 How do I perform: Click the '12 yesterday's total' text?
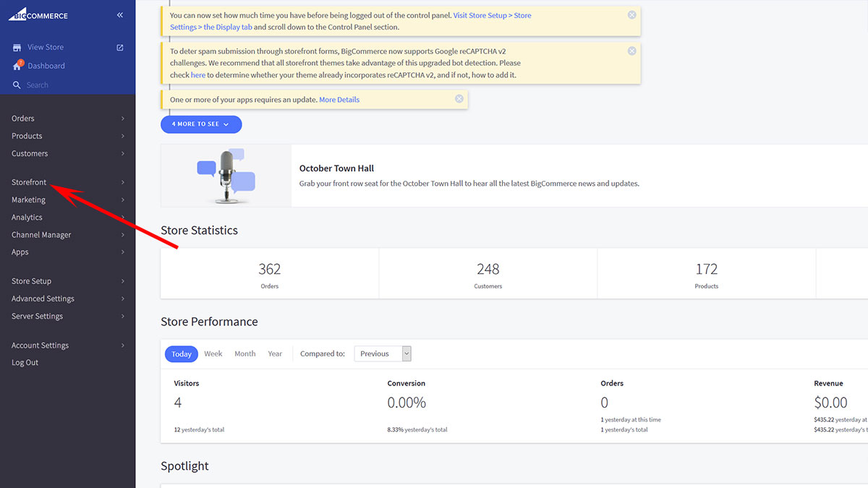click(x=199, y=430)
